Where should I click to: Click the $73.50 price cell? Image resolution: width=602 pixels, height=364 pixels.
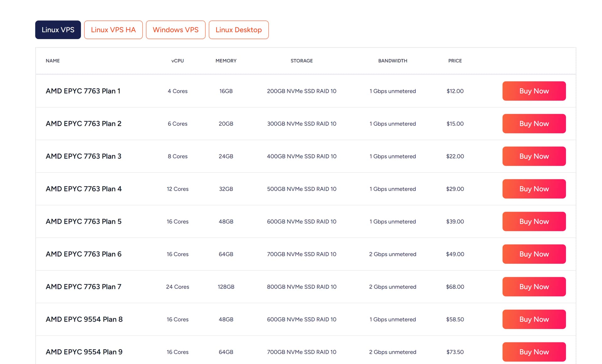455,352
